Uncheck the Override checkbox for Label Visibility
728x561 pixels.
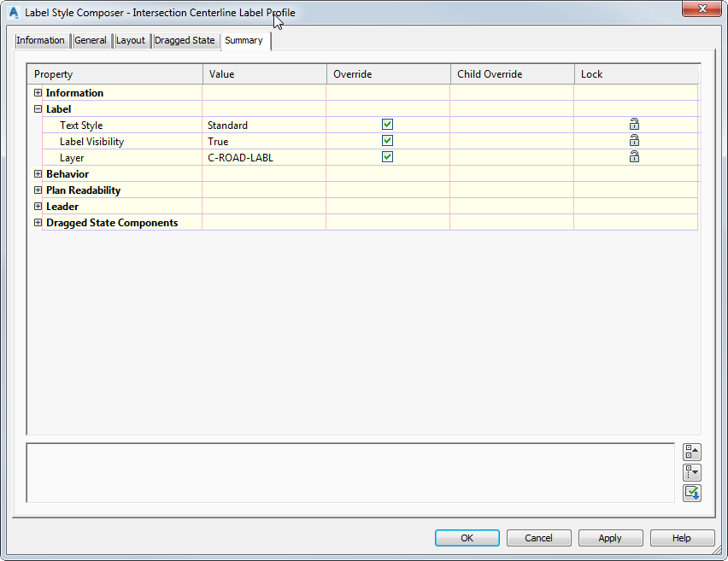(x=387, y=141)
